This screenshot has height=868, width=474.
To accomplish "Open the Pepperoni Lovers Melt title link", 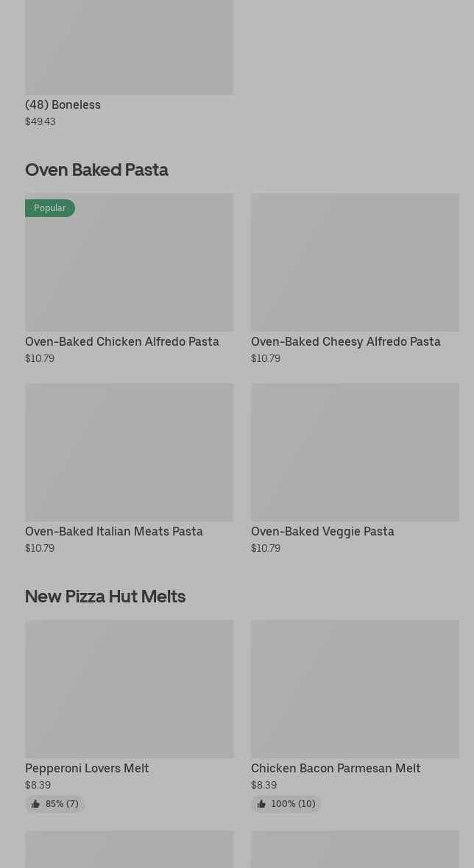I will pyautogui.click(x=87, y=768).
